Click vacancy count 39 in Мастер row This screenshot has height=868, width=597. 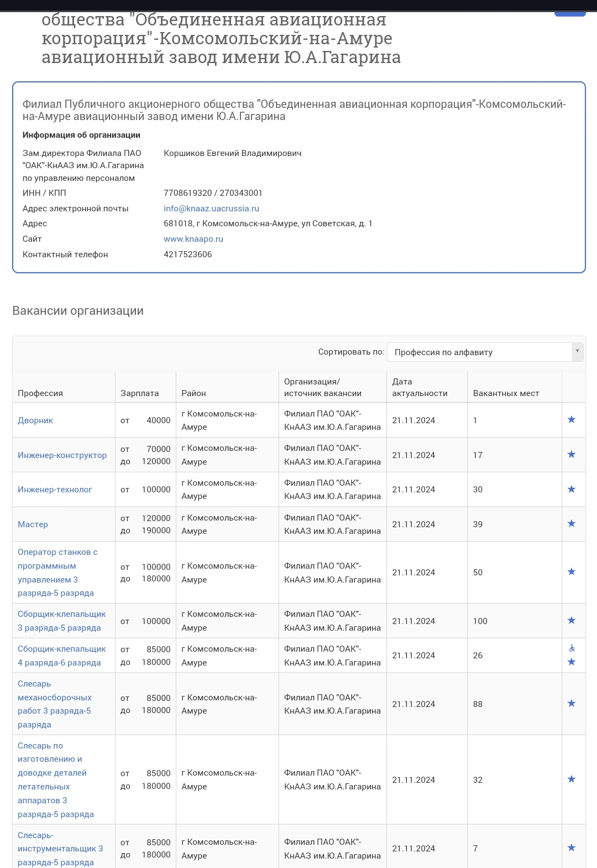478,524
